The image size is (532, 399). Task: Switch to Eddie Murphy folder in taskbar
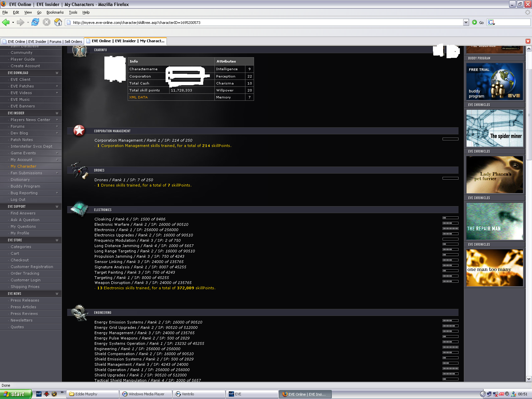[93, 394]
